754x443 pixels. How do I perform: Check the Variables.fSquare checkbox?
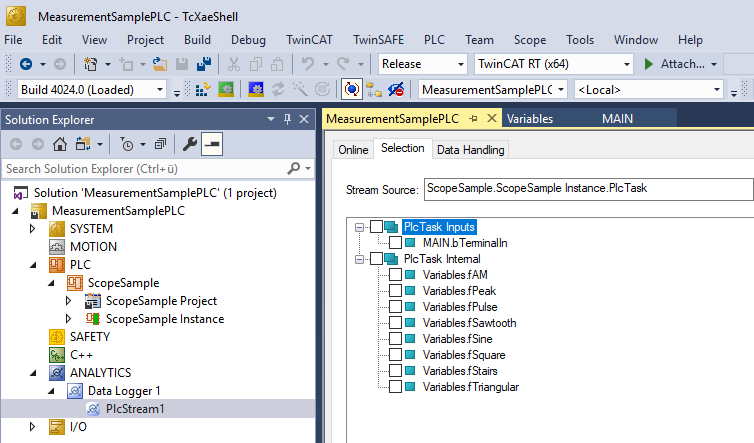[395, 354]
